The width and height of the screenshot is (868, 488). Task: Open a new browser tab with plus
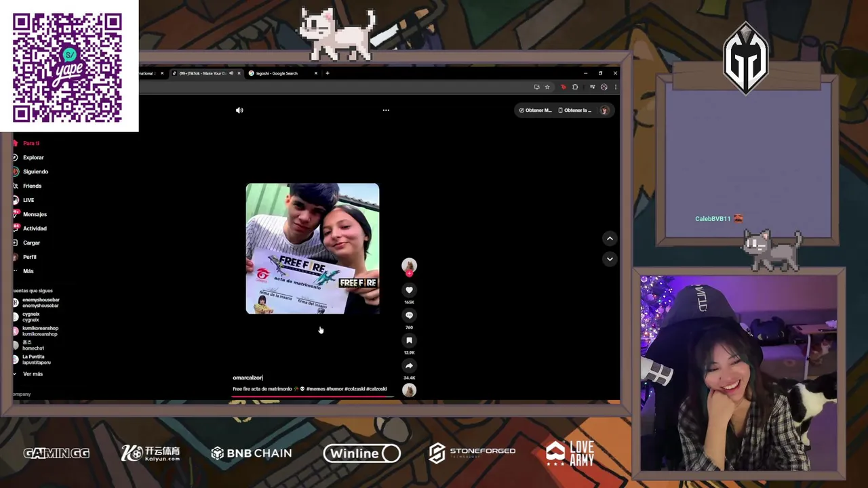pyautogui.click(x=328, y=73)
